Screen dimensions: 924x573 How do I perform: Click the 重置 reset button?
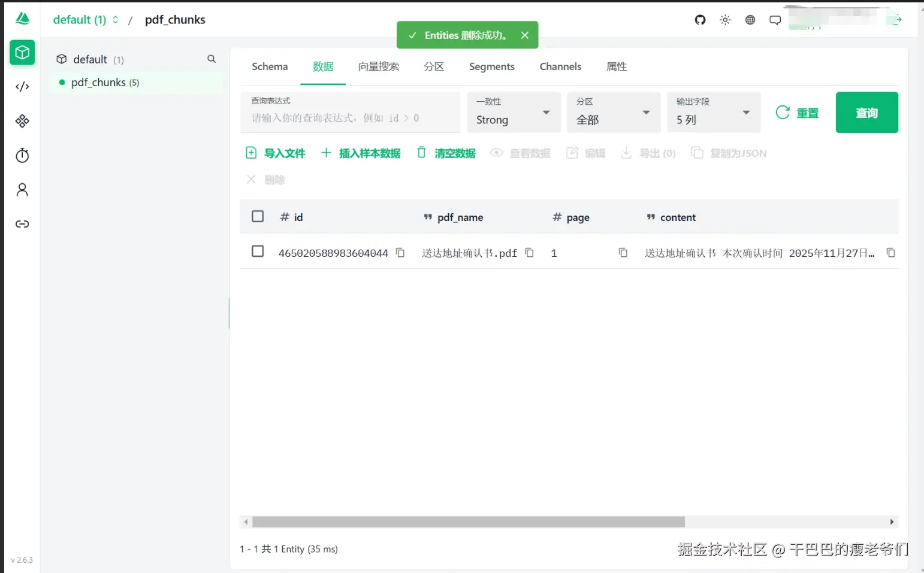797,113
